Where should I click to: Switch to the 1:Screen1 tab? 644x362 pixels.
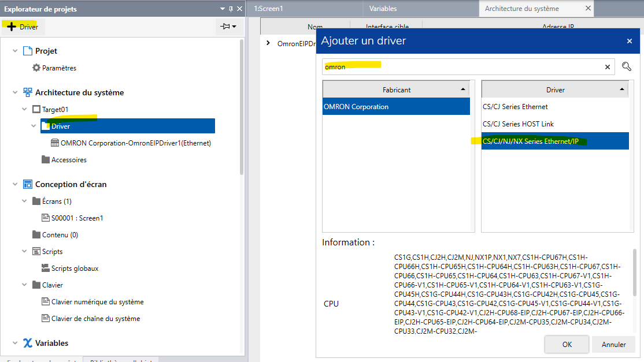point(305,9)
